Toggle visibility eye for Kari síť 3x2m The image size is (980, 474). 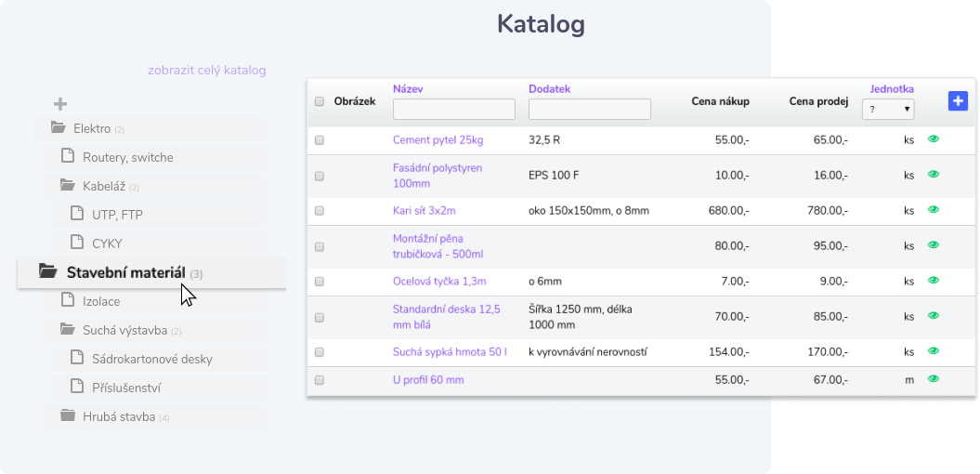click(934, 210)
